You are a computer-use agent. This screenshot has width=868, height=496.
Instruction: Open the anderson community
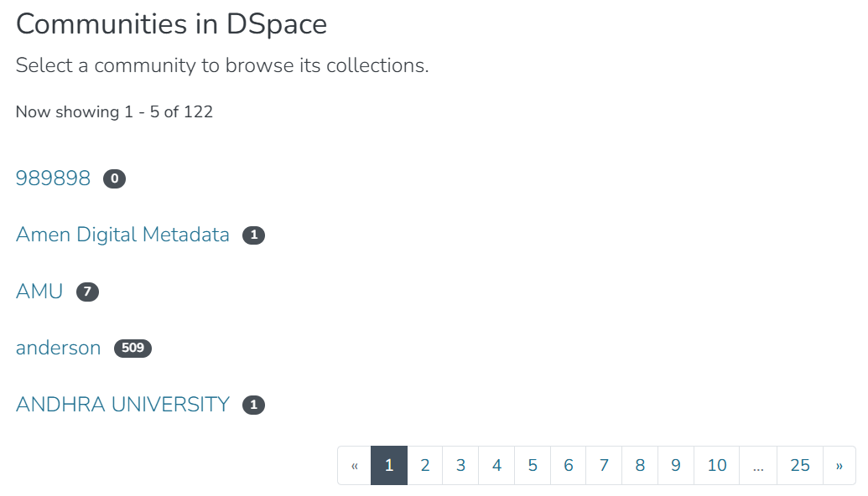pyautogui.click(x=58, y=348)
